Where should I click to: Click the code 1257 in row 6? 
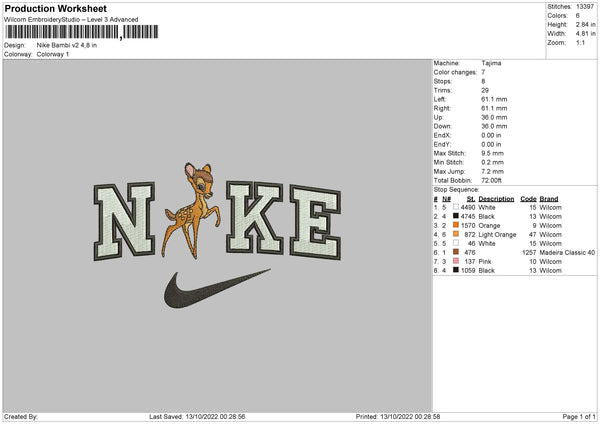[x=529, y=253]
